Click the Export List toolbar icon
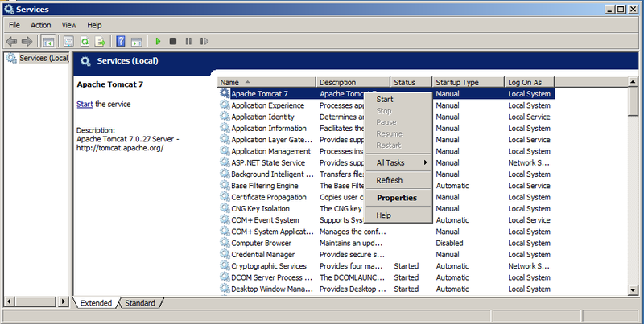The image size is (644, 324). coord(101,41)
